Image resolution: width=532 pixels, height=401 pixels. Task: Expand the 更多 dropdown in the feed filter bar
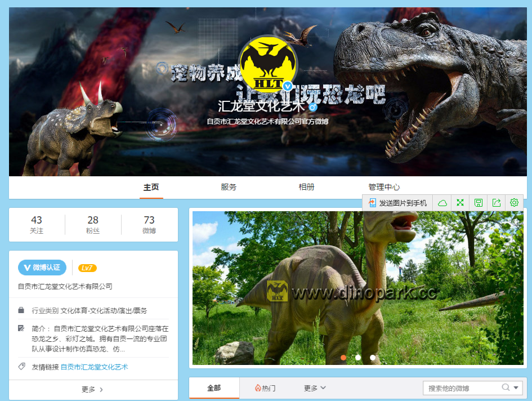315,388
